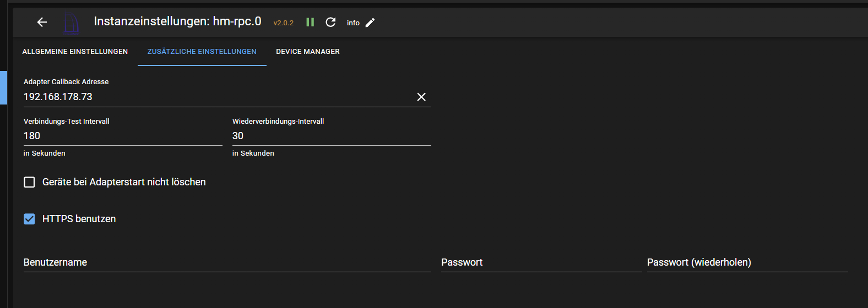The image size is (868, 308).
Task: Click the Instanzeinstellungen: hm-rpc.0 title
Action: tap(177, 21)
